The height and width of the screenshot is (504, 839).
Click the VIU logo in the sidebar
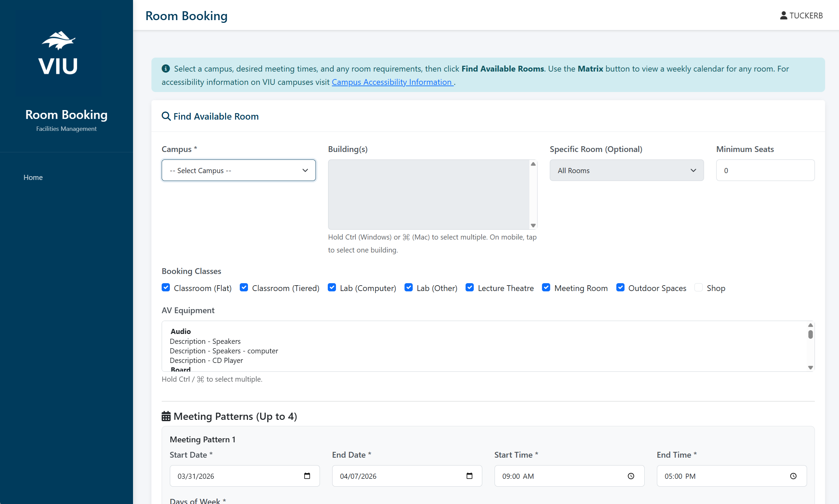click(x=58, y=52)
